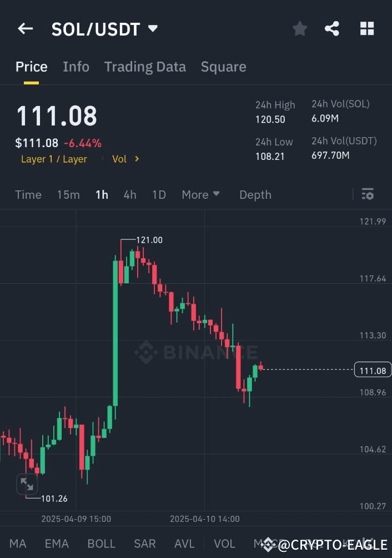Star SOL/USDT as favorite
Image resolution: width=392 pixels, height=558 pixels.
pos(300,29)
